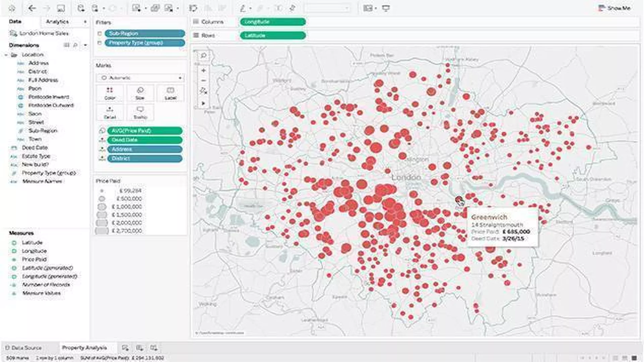Image resolution: width=644 pixels, height=362 pixels.
Task: Zoom in on map with plus button
Action: (203, 70)
